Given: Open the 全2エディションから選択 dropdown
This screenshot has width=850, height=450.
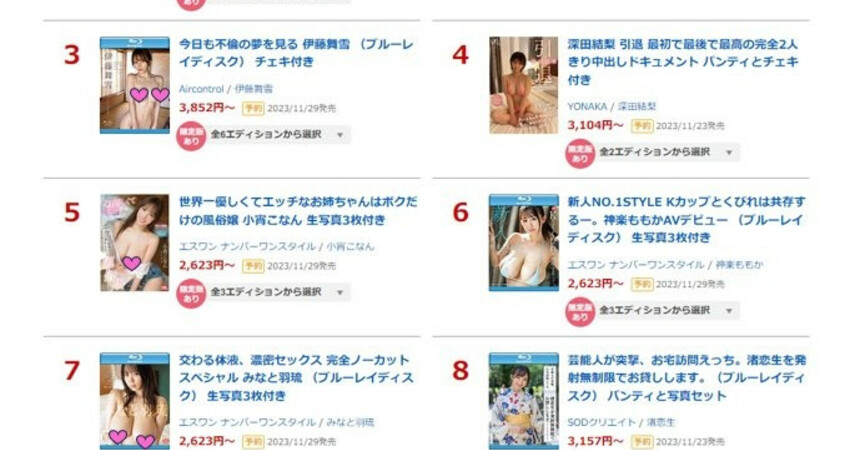Looking at the screenshot, I should 666,152.
